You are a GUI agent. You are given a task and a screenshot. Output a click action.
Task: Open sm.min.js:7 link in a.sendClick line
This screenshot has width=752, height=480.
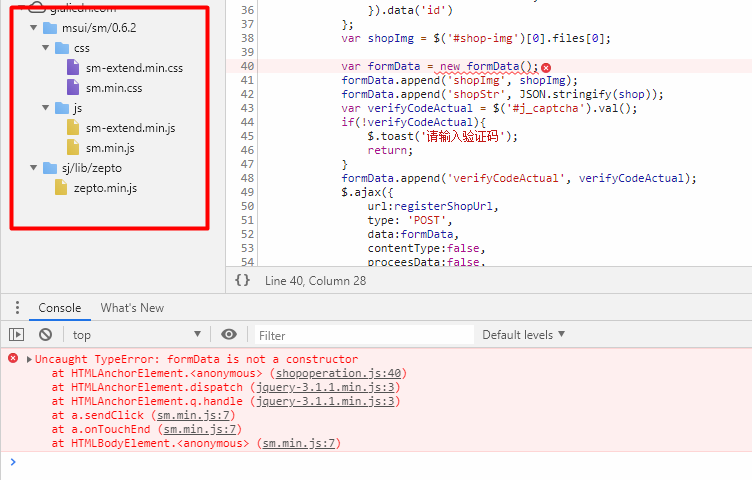[x=194, y=415]
